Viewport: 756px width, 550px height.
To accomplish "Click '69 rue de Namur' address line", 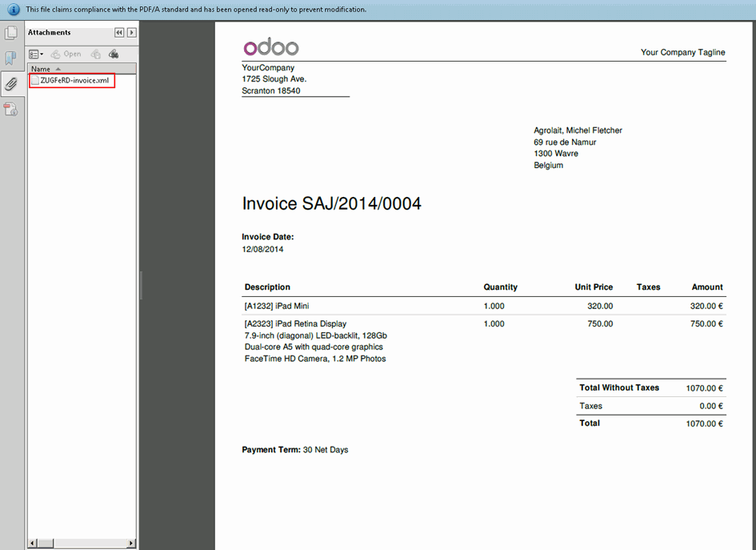I will point(565,142).
